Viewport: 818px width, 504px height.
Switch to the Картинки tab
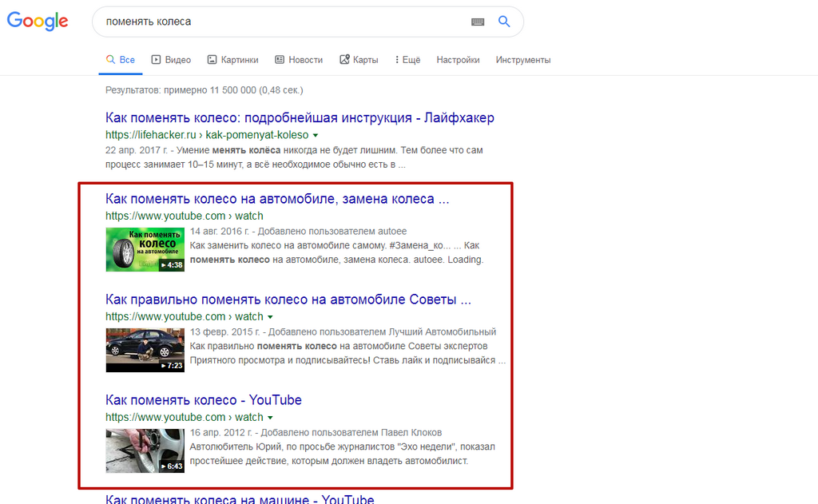(x=232, y=60)
